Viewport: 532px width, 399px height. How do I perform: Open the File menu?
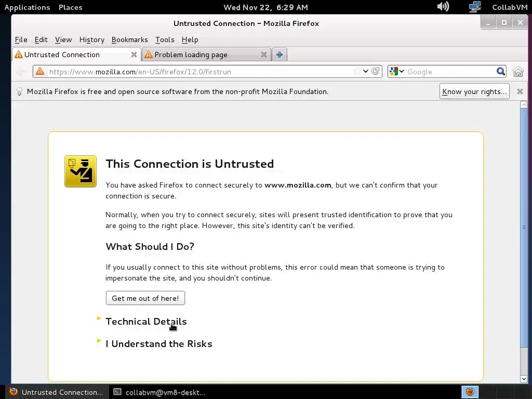[21, 39]
